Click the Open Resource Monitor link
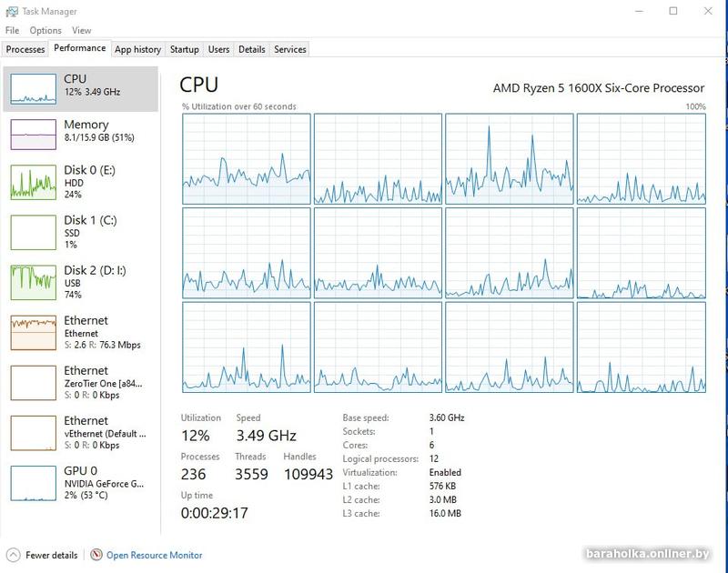 154,555
